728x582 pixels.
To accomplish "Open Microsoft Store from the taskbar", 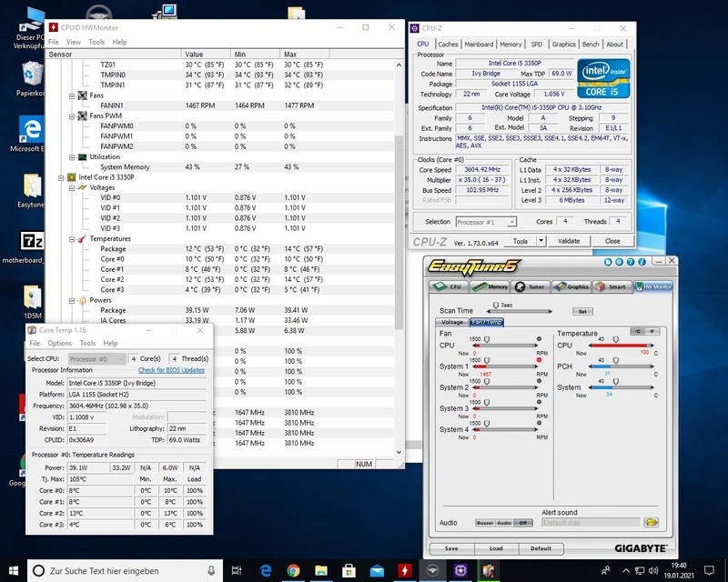I will (349, 570).
